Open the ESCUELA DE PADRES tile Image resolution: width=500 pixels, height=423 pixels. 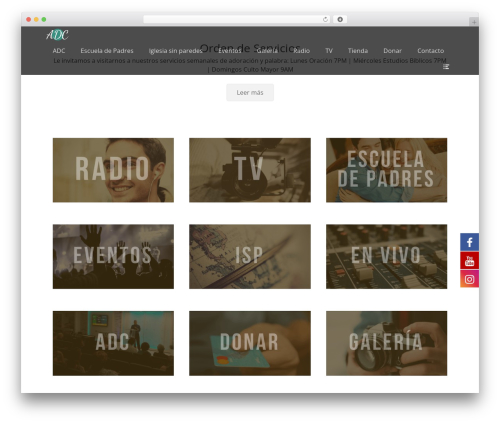coord(386,170)
